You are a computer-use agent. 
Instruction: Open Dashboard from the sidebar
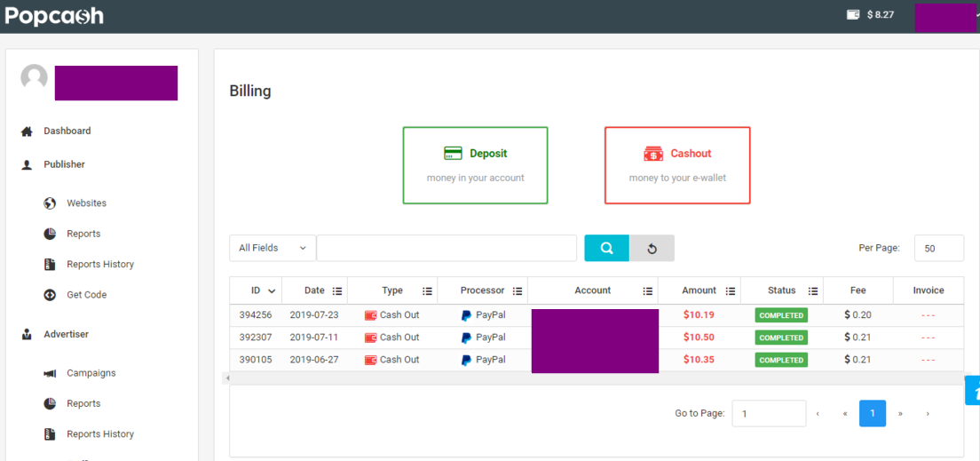click(67, 131)
